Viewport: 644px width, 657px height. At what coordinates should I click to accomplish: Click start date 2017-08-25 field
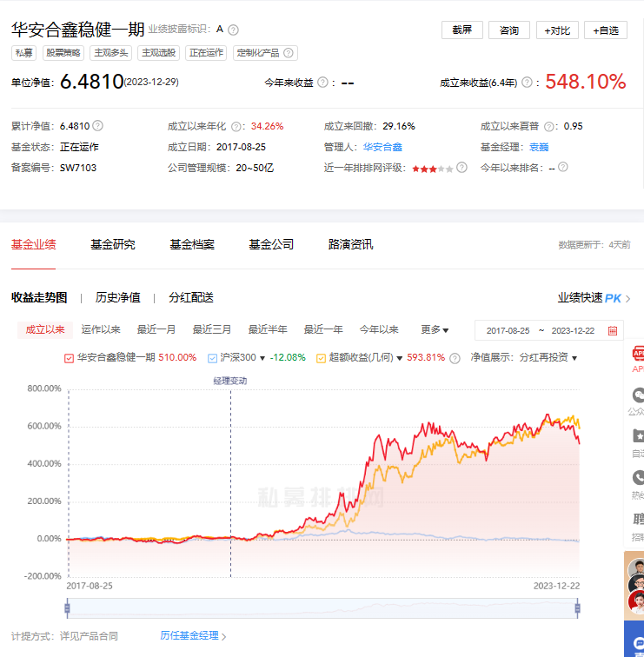click(x=508, y=330)
